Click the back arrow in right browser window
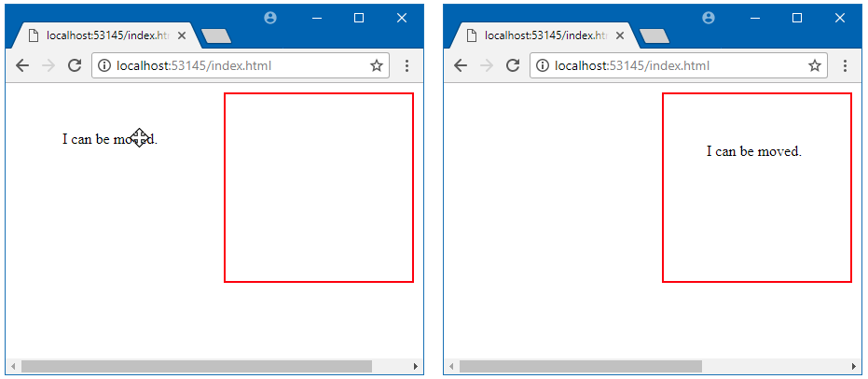Viewport: 868px width, 379px height. pyautogui.click(x=461, y=66)
